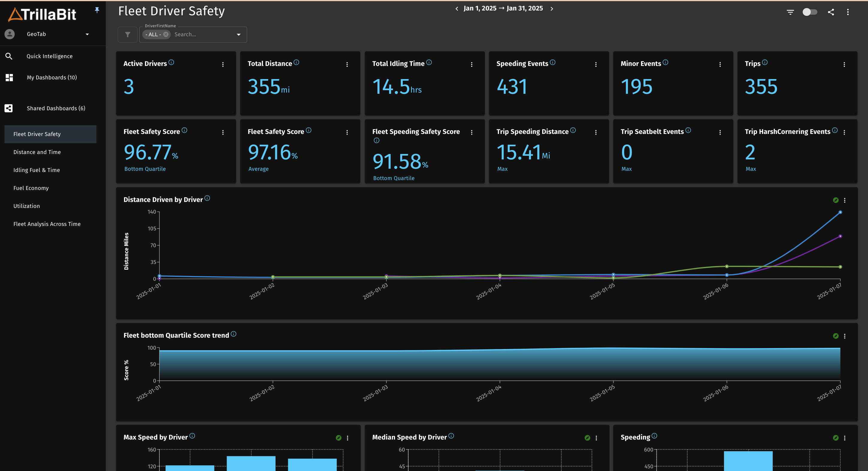Expand the GeoTab account dropdown
Image resolution: width=868 pixels, height=471 pixels.
tap(87, 34)
